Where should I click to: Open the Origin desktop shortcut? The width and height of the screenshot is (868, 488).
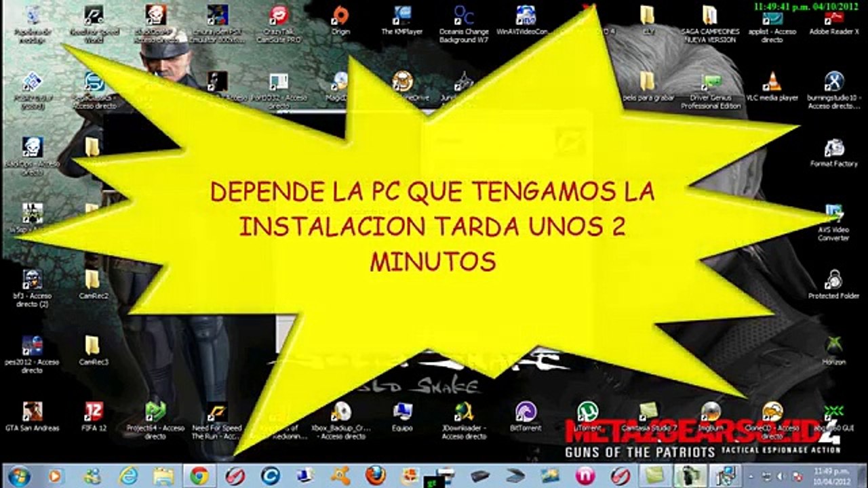340,20
